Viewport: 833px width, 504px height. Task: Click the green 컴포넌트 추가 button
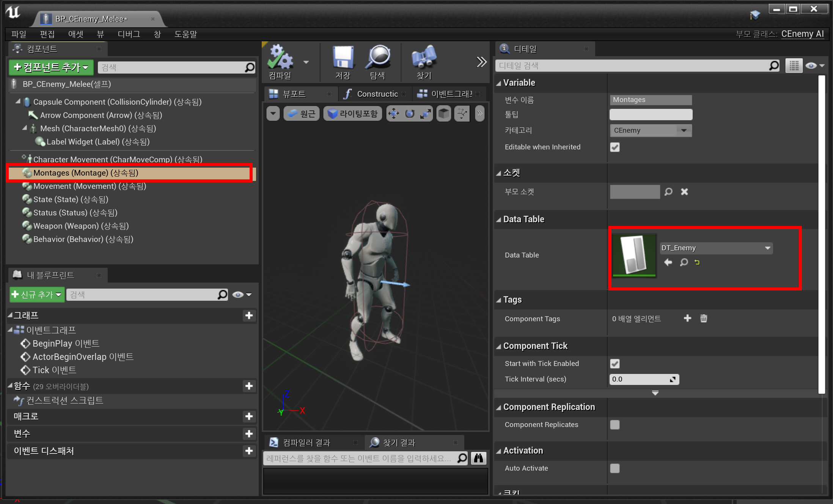(51, 68)
